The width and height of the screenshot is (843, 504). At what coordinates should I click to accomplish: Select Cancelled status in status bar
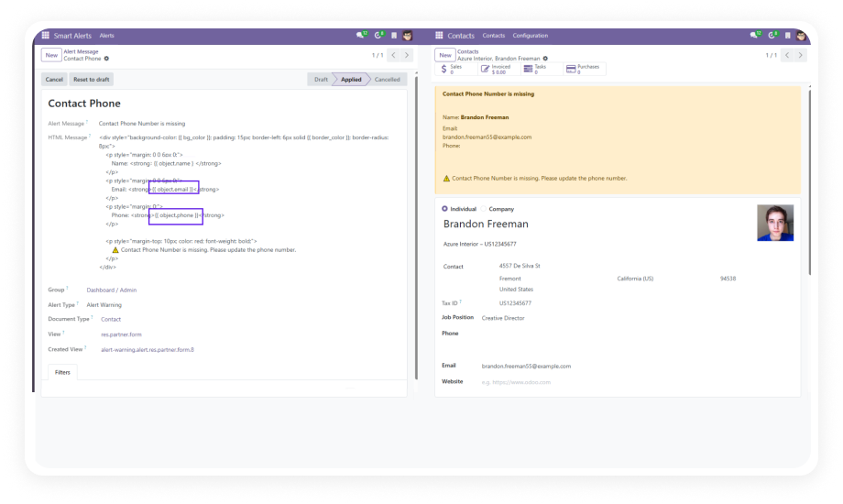387,79
